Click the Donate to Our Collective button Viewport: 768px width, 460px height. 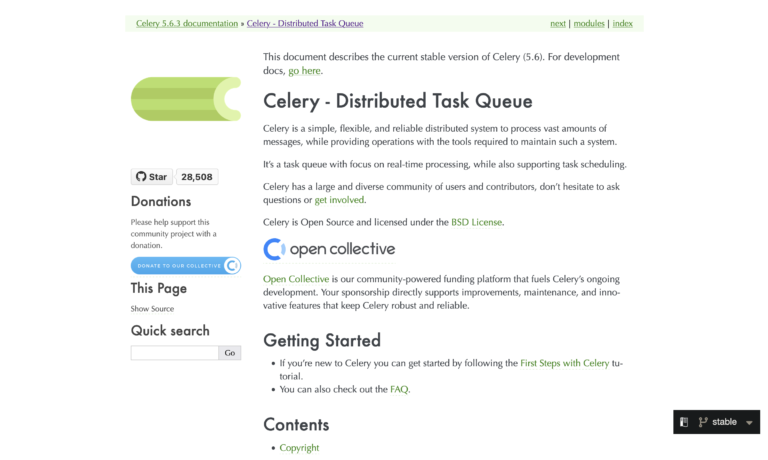(186, 266)
